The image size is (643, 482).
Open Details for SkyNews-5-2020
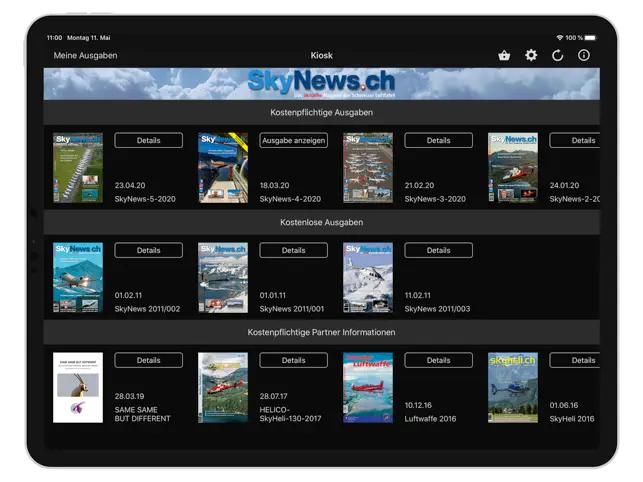point(148,140)
